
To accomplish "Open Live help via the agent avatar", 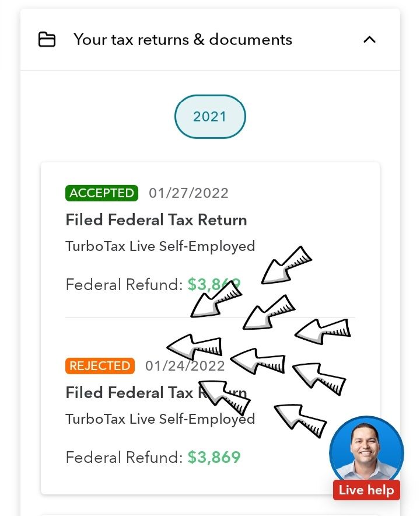I will coord(366,451).
